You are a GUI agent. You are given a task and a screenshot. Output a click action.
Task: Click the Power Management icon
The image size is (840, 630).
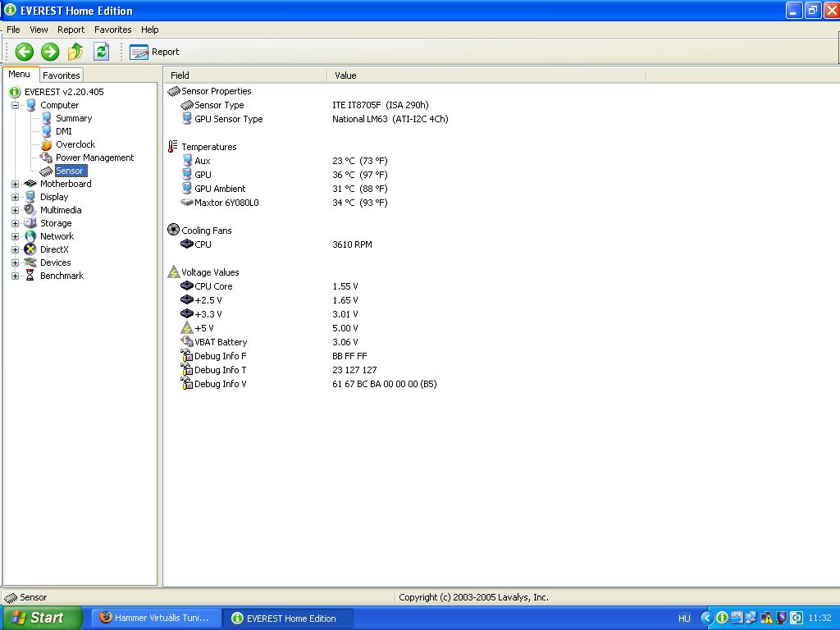[x=47, y=157]
